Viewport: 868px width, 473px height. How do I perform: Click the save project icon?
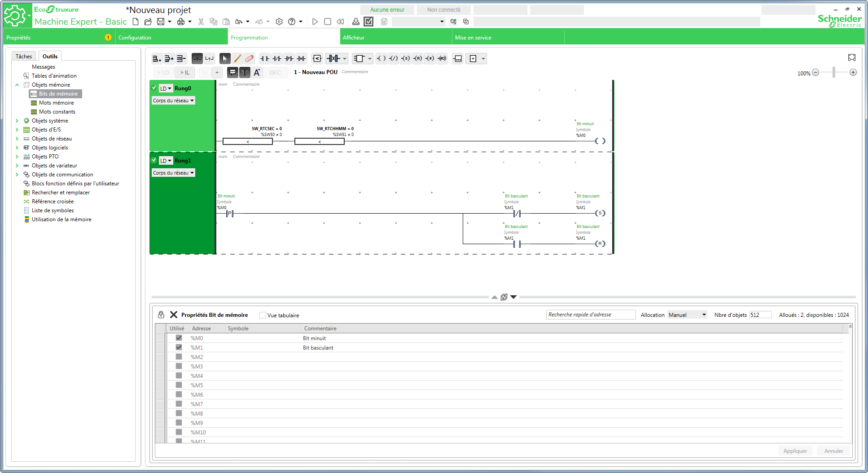[x=160, y=22]
